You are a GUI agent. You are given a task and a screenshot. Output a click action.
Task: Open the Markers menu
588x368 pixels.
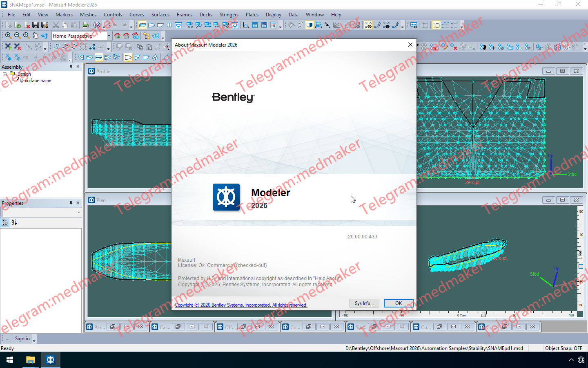64,15
